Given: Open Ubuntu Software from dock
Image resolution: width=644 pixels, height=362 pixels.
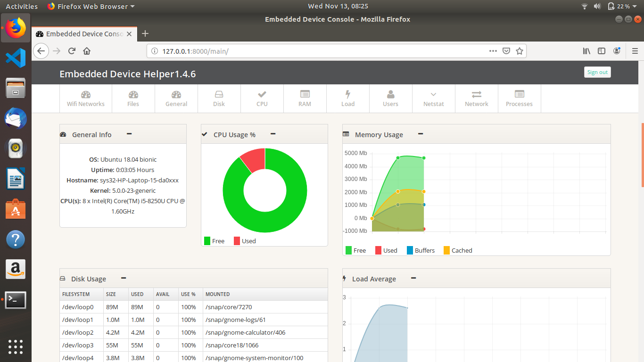Looking at the screenshot, I should point(16,209).
